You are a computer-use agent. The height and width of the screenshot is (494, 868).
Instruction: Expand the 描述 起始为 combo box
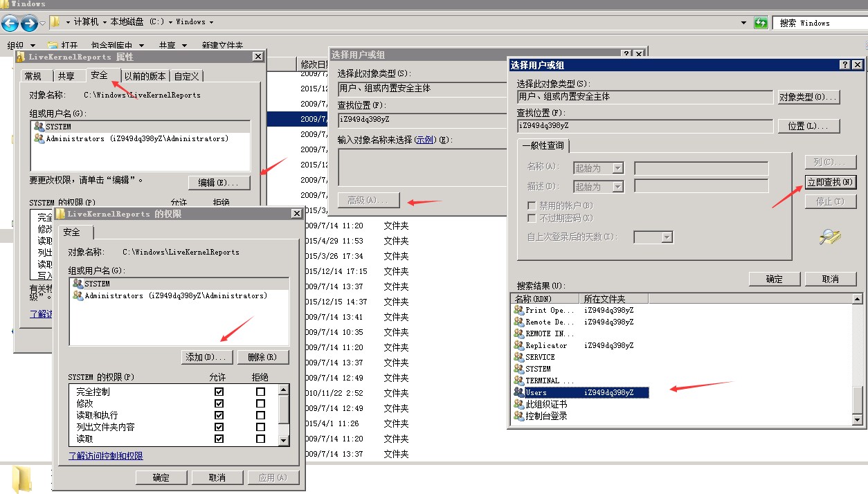pos(618,187)
